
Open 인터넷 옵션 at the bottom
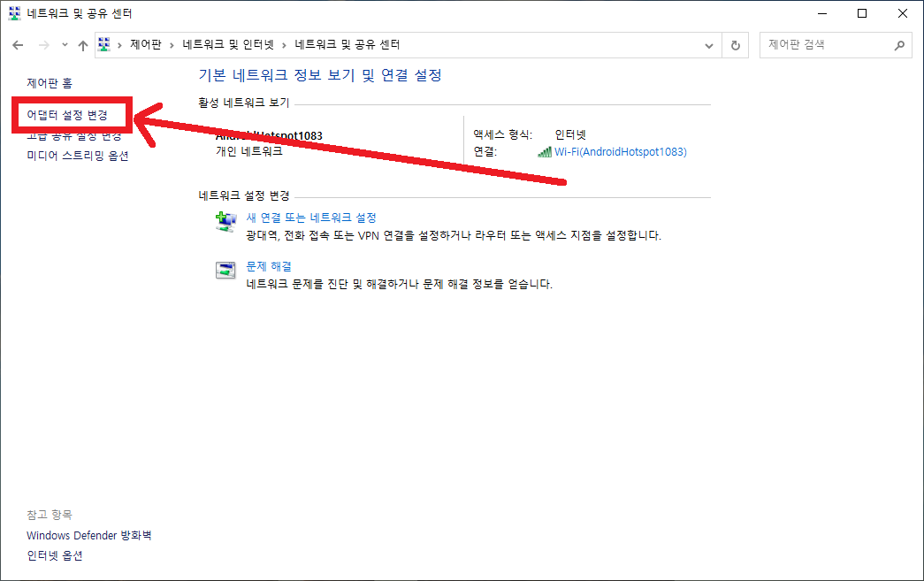[54, 555]
